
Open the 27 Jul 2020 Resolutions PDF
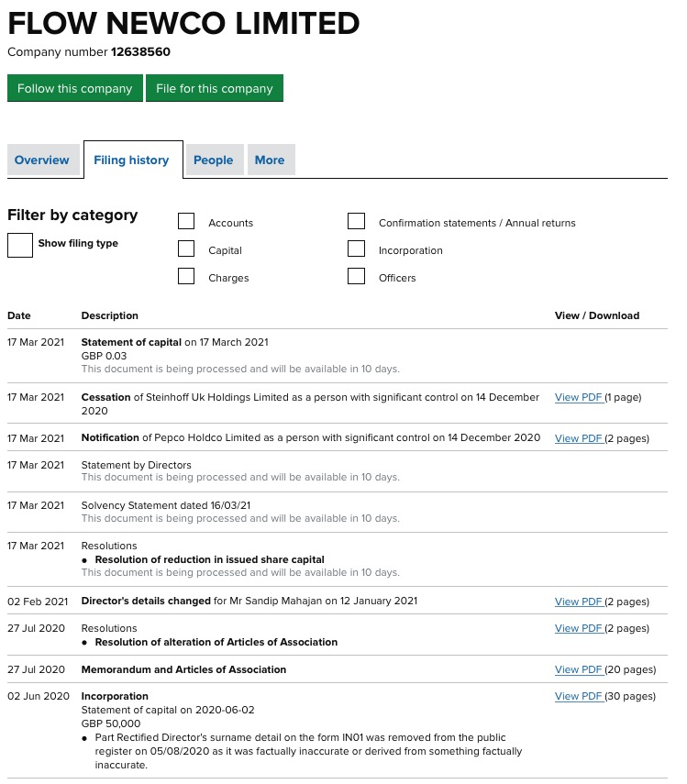(x=577, y=628)
